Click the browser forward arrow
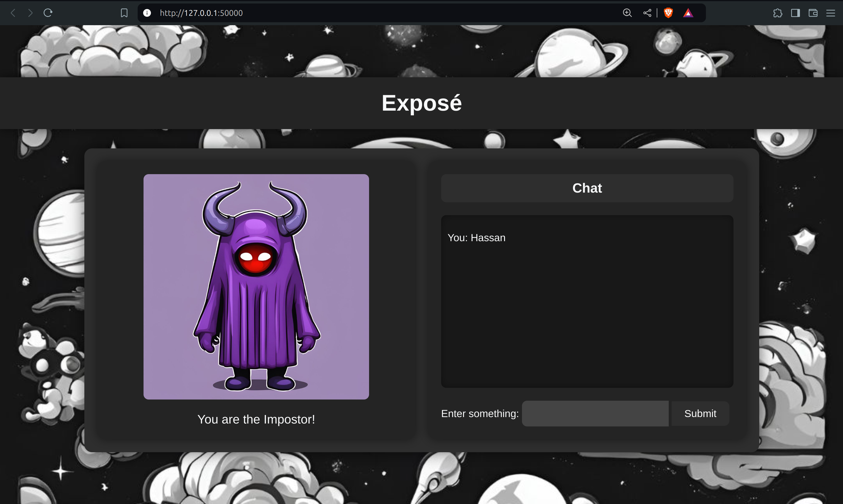This screenshot has width=843, height=504. 30,13
